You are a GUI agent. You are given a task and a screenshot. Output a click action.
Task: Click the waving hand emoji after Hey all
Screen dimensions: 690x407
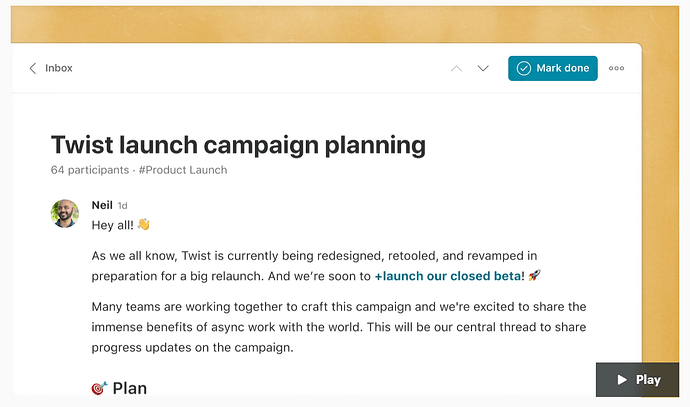click(143, 224)
